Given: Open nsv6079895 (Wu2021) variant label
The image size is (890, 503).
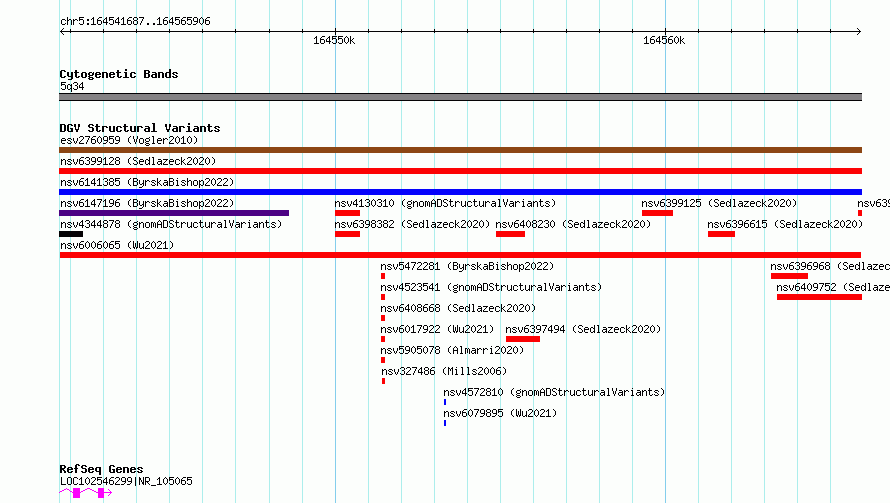Looking at the screenshot, I should pos(500,413).
